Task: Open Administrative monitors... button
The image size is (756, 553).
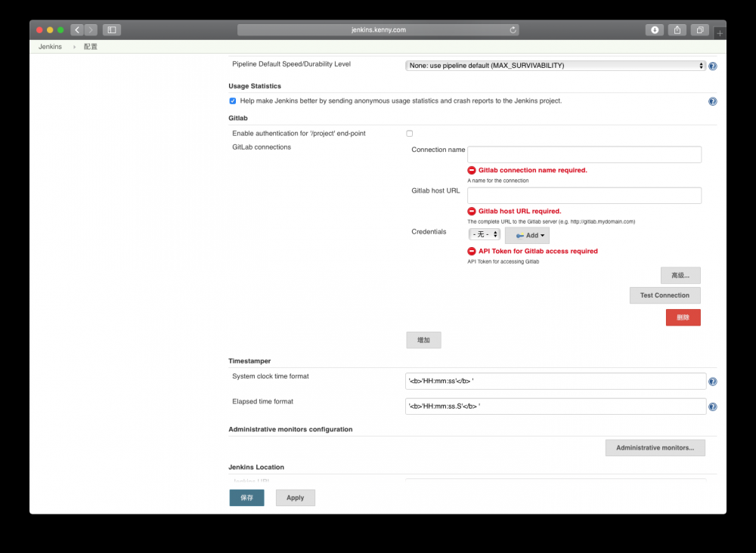Action: [655, 448]
